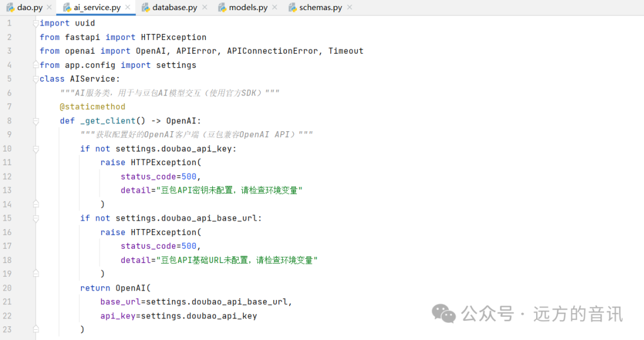Viewport: 644px width, 340px height.
Task: Collapse the _get_client method at line 8
Action: 36,120
